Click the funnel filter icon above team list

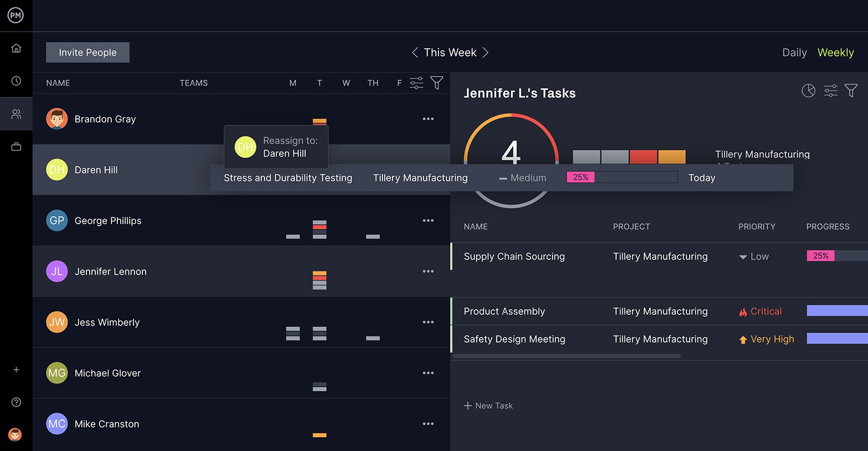(x=437, y=83)
